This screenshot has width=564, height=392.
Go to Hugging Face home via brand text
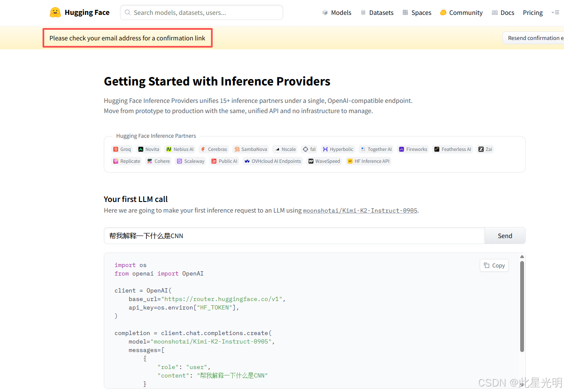click(87, 12)
